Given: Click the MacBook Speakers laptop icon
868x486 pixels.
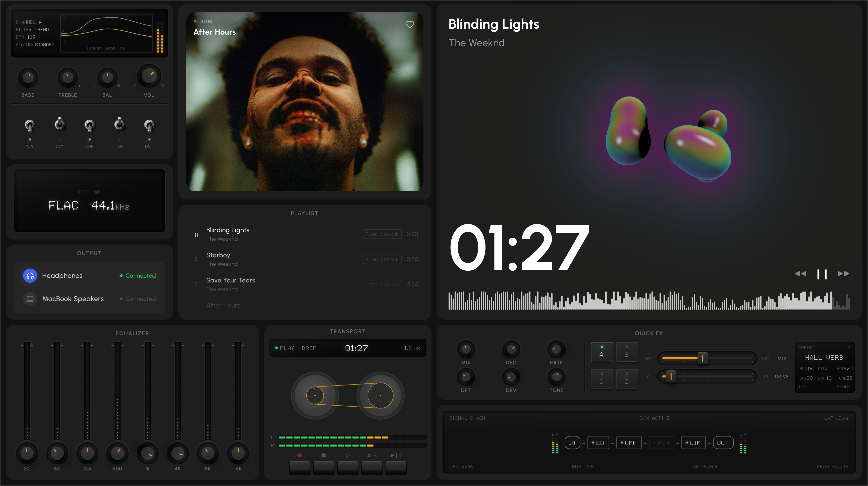Looking at the screenshot, I should point(30,299).
